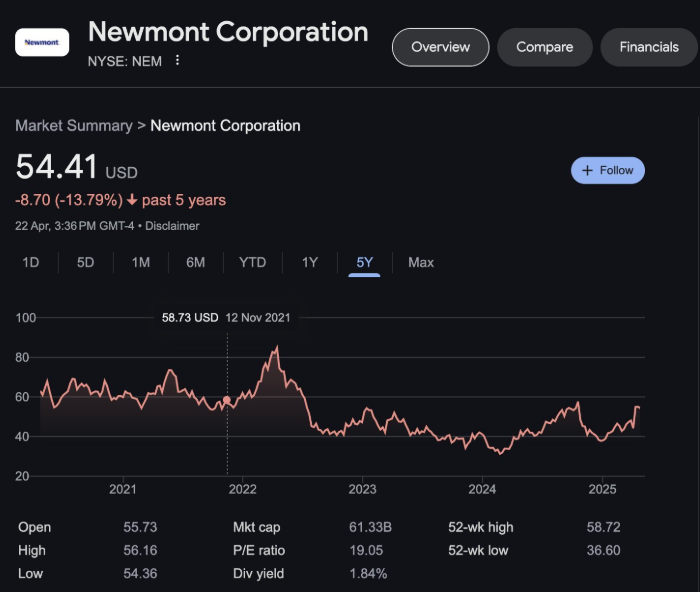Viewport: 700px width, 592px height.
Task: Show the Max chart range
Action: click(421, 262)
